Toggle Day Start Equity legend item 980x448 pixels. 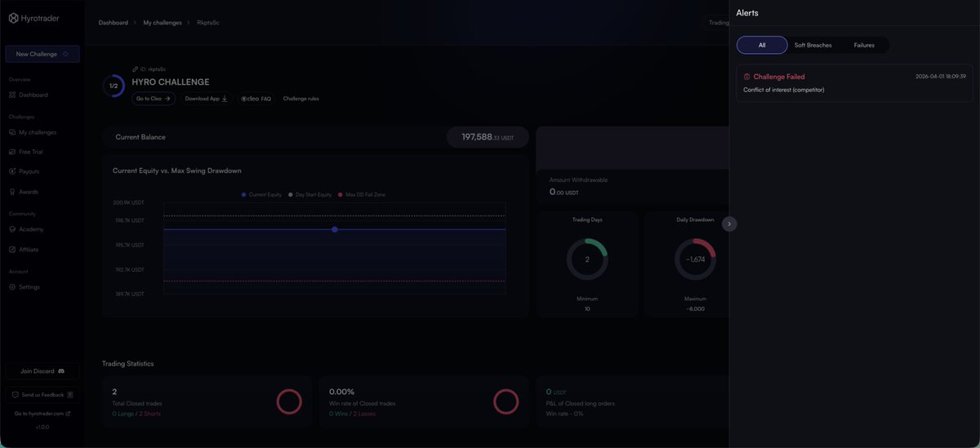310,195
